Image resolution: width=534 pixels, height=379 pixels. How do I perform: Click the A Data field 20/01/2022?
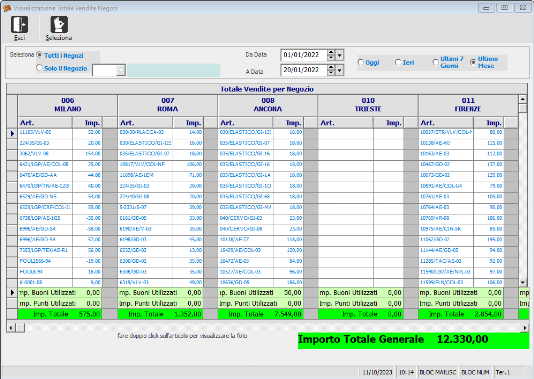pos(304,70)
